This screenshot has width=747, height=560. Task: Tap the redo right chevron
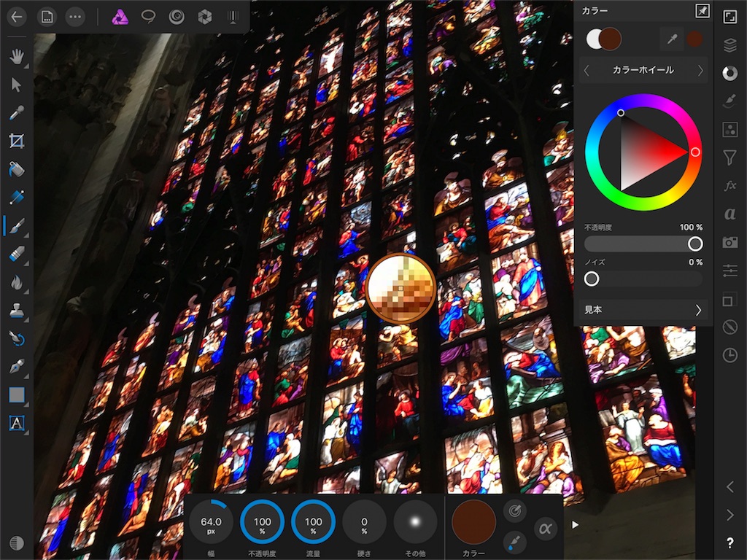[x=729, y=514]
